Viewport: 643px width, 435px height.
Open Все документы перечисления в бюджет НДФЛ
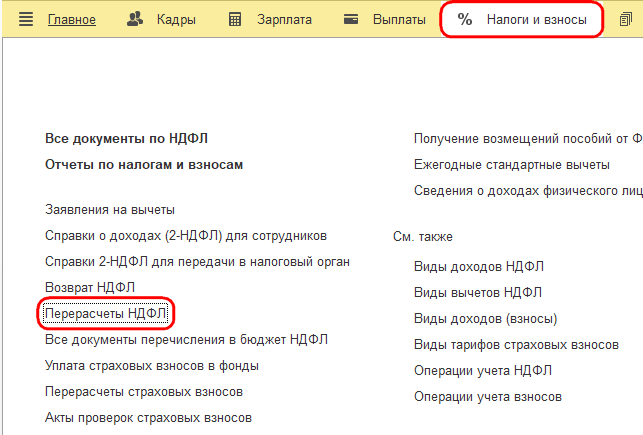point(186,339)
